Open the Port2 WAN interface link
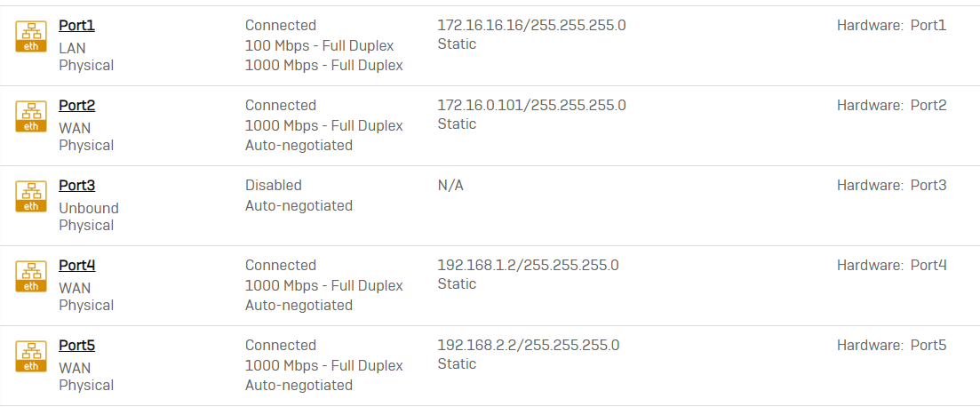This screenshot has height=407, width=980. pos(77,106)
